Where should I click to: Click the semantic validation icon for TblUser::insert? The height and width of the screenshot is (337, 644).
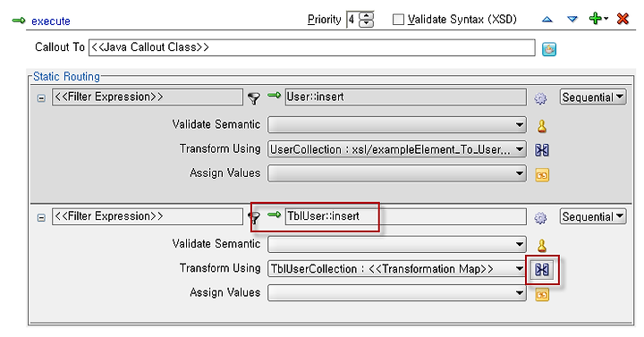click(x=542, y=246)
